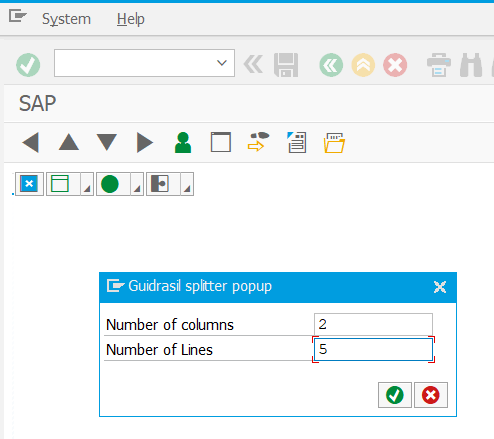This screenshot has height=439, width=494.
Task: Click the green Enter checkmark icon
Action: [x=28, y=65]
